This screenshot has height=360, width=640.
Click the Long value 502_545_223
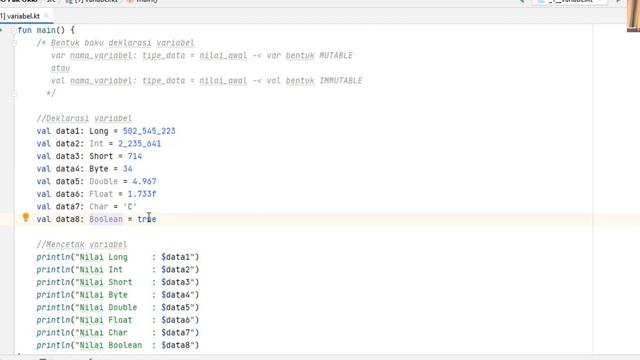coord(149,131)
